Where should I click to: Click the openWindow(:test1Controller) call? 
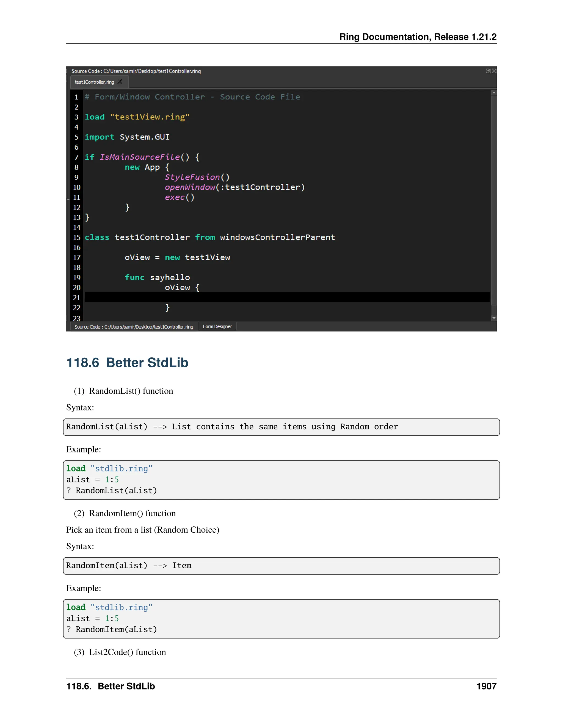pos(234,187)
